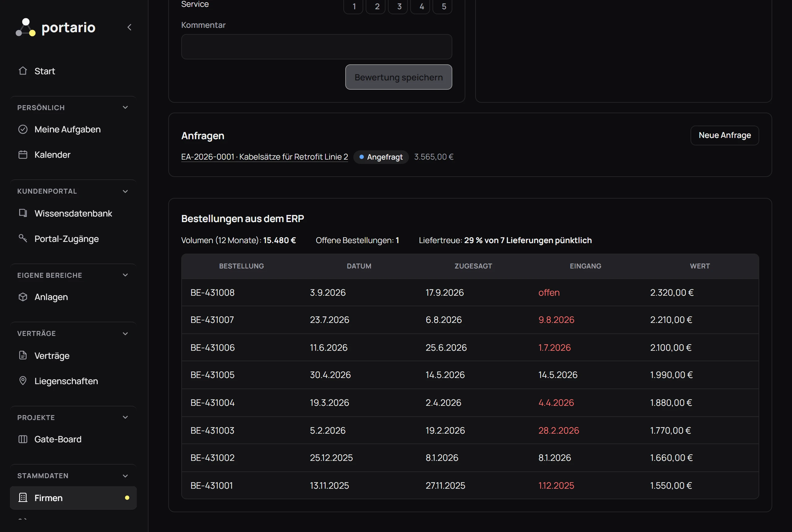Open Meine Aufgaben checkmark icon
792x532 pixels.
23,129
